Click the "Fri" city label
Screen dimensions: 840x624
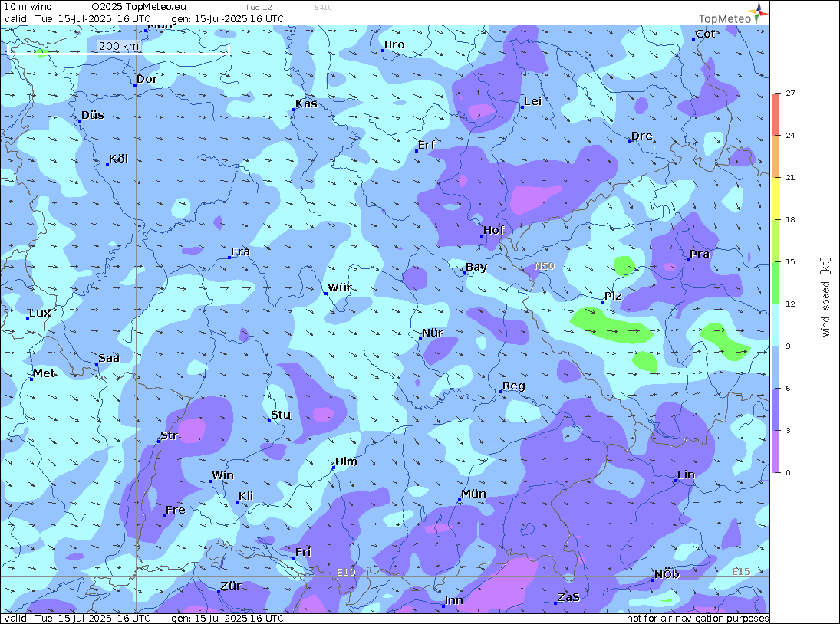[x=303, y=552]
